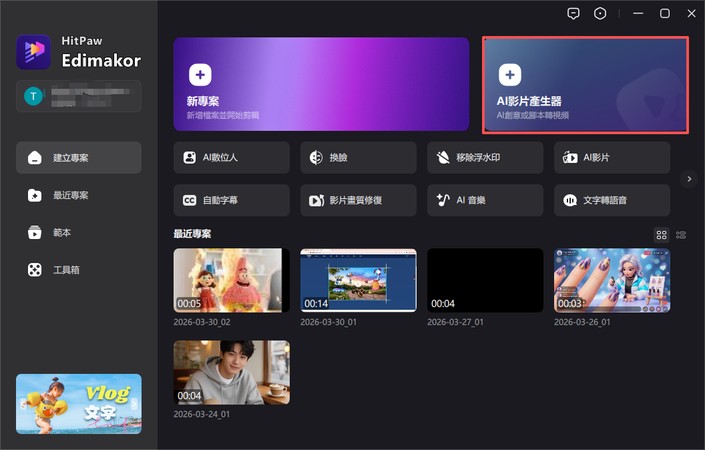Go to previous promo banner slide
Image resolution: width=705 pixels, height=450 pixels.
pyautogui.click(x=23, y=404)
